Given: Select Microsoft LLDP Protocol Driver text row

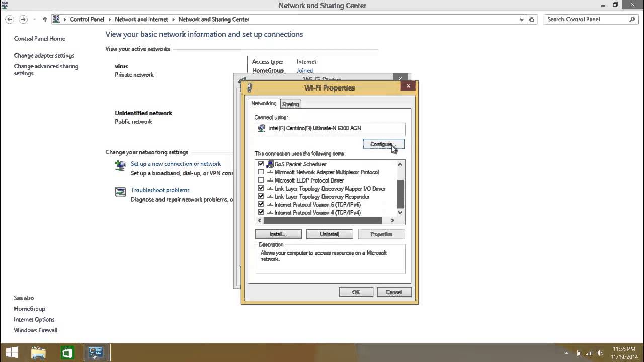Looking at the screenshot, I should tap(309, 180).
